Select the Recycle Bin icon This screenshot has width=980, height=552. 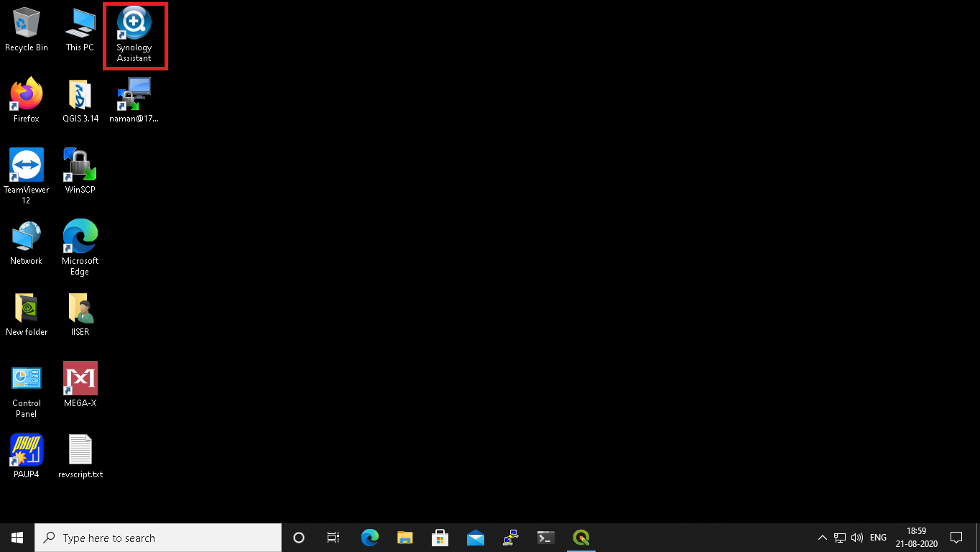27,30
